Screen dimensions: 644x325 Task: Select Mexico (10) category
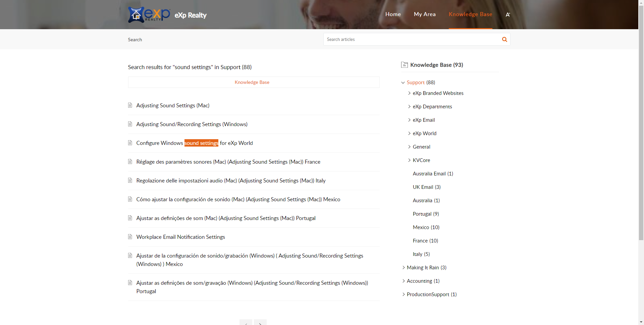point(426,227)
